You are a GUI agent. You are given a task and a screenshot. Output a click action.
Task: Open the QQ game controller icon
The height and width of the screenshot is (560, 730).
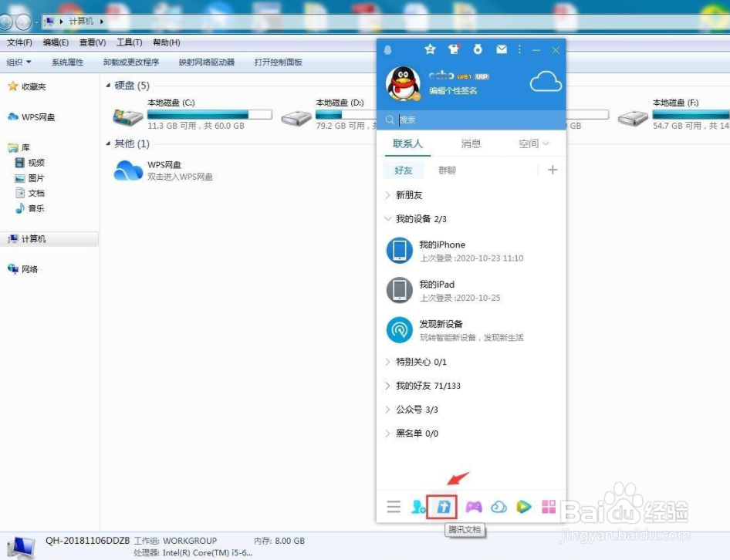pyautogui.click(x=474, y=507)
